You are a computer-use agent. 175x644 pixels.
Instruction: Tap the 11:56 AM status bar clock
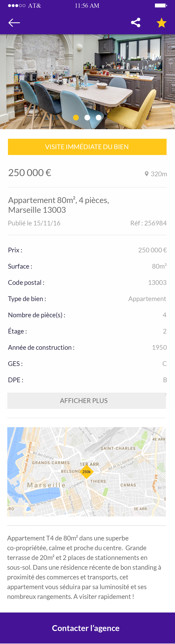click(87, 6)
